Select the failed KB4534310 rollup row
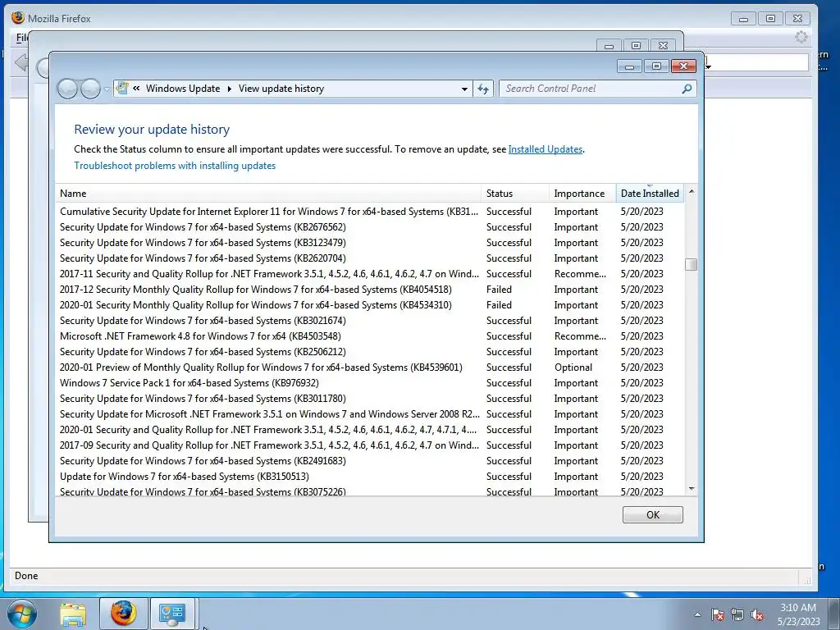Image resolution: width=840 pixels, height=630 pixels. (370, 305)
